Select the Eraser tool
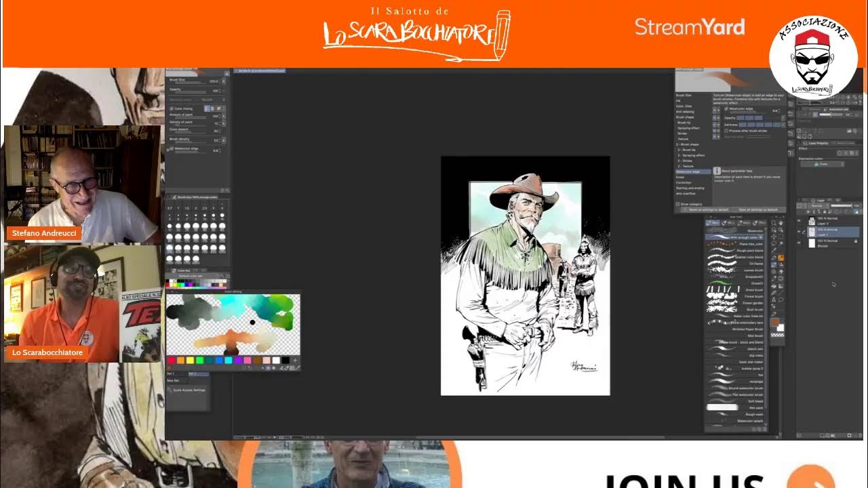Viewport: 868px width, 488px height. pos(781,271)
